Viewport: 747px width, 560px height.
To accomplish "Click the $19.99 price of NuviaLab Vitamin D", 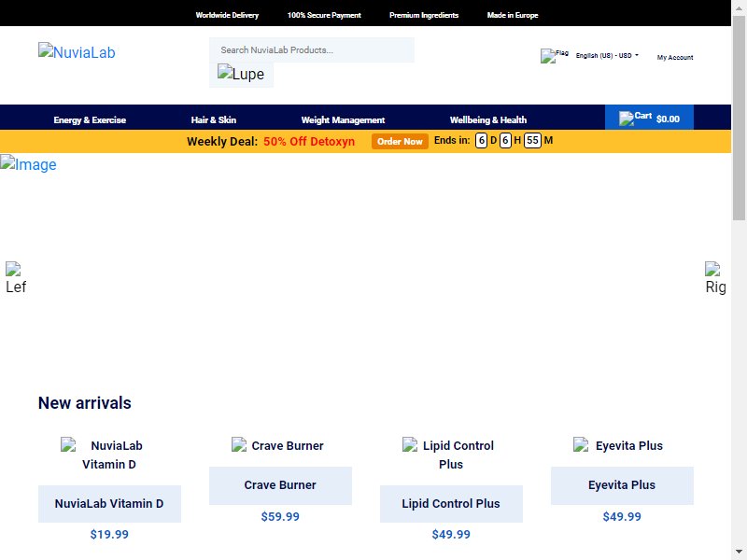I will 109,534.
